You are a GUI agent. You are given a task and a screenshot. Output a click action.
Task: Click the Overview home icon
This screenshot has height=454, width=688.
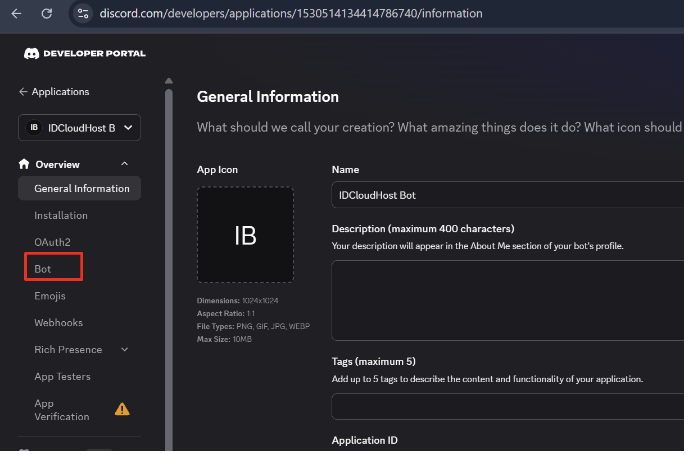tap(24, 164)
